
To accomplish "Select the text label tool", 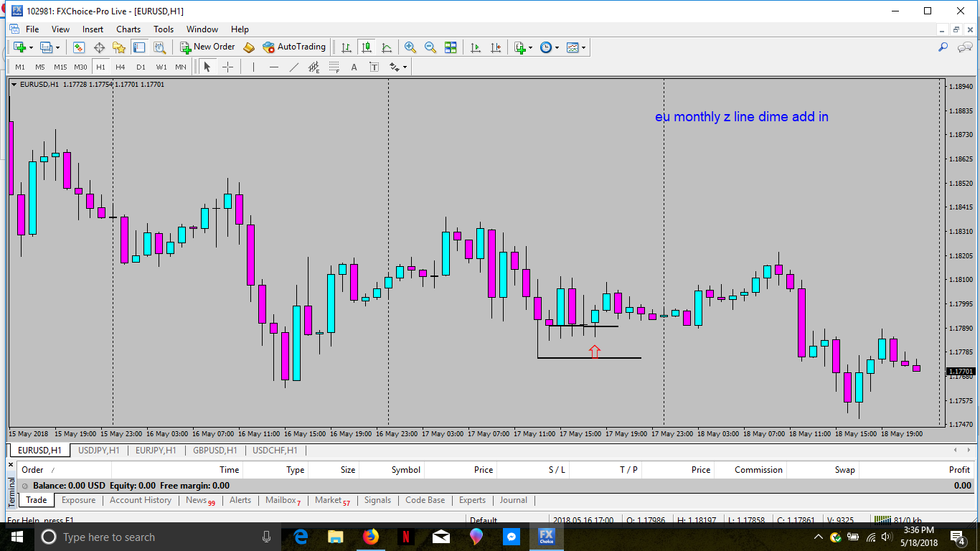I will (374, 67).
